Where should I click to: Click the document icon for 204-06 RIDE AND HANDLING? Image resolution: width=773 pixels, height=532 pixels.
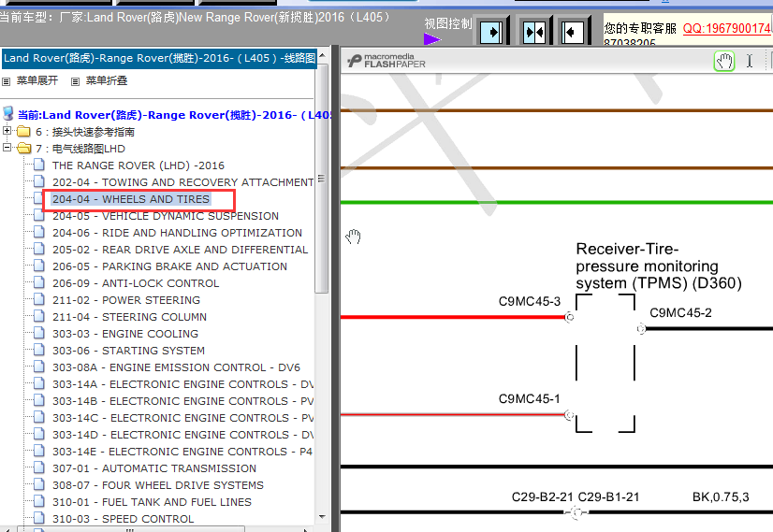click(x=39, y=232)
